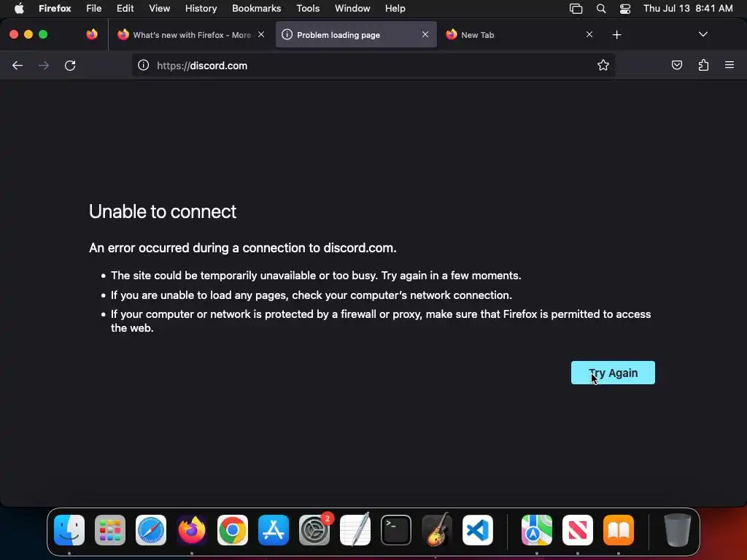Open the App Store from the Dock
This screenshot has height=560, width=747.
click(274, 530)
